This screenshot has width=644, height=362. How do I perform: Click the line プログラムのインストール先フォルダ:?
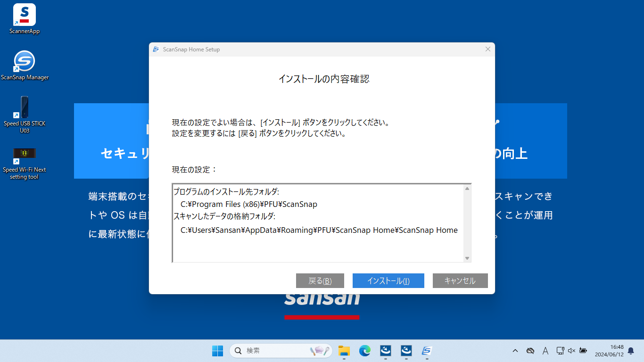(x=226, y=192)
